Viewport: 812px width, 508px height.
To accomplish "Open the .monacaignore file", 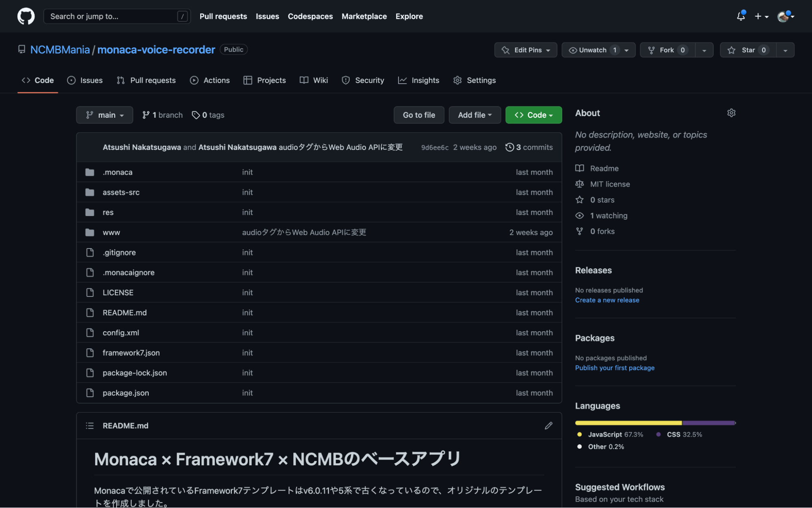I will click(x=128, y=272).
